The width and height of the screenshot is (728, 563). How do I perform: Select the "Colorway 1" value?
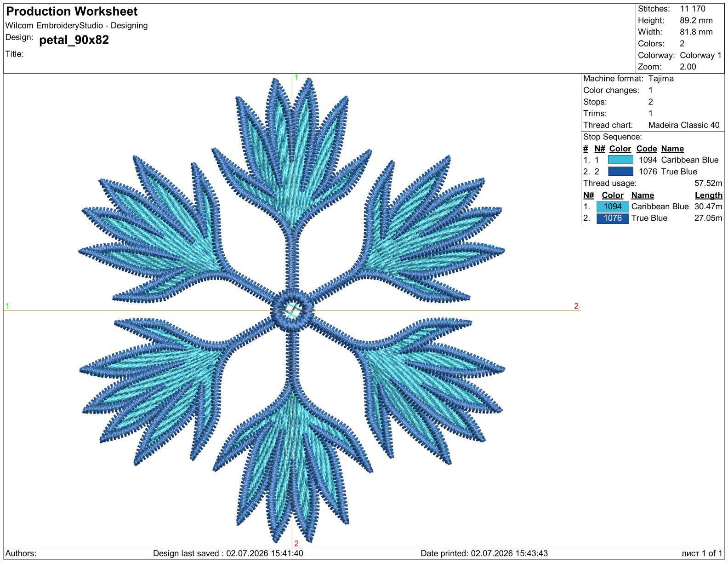pos(701,55)
